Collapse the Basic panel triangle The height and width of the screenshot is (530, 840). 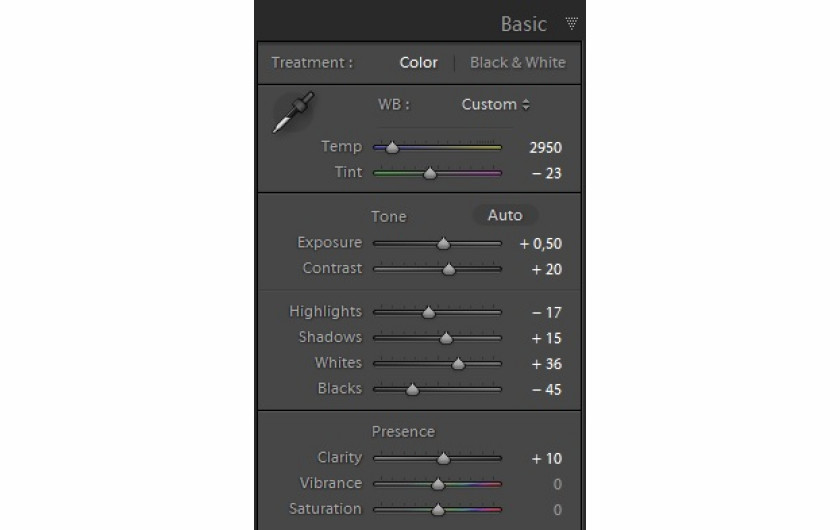point(571,24)
